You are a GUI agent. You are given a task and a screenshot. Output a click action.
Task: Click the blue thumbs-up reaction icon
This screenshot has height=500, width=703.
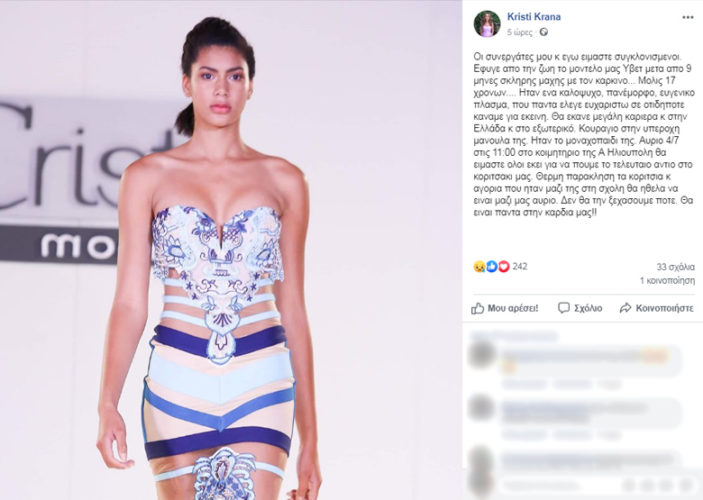click(x=491, y=266)
